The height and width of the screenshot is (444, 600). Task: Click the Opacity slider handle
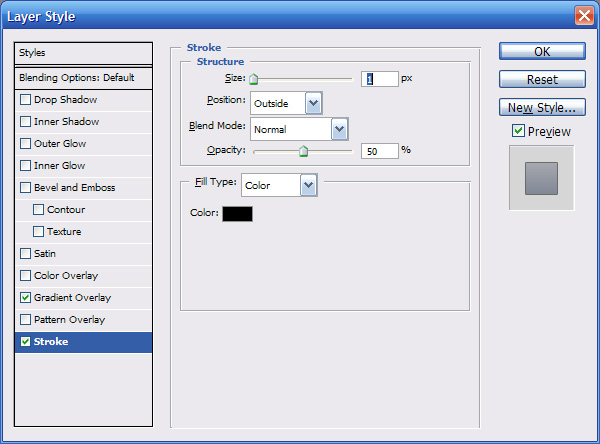pos(303,151)
